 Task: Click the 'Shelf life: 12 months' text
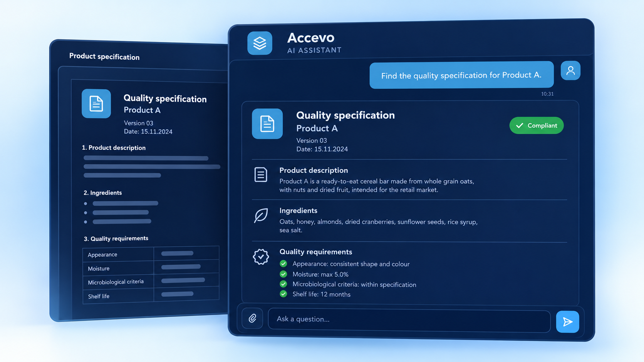point(322,295)
